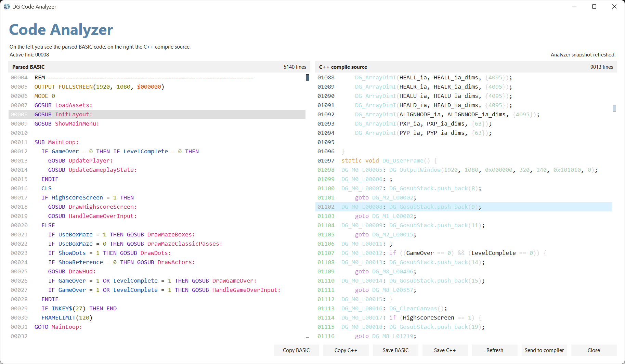Select C++ line 01098 DG_OutputWindow
The height and width of the screenshot is (364, 625).
[464, 170]
